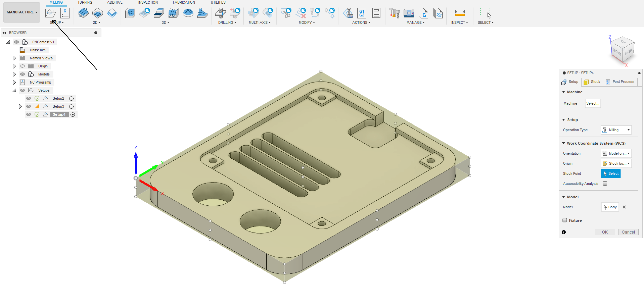The width and height of the screenshot is (644, 306).
Task: Open the Simulate action
Action: [348, 13]
